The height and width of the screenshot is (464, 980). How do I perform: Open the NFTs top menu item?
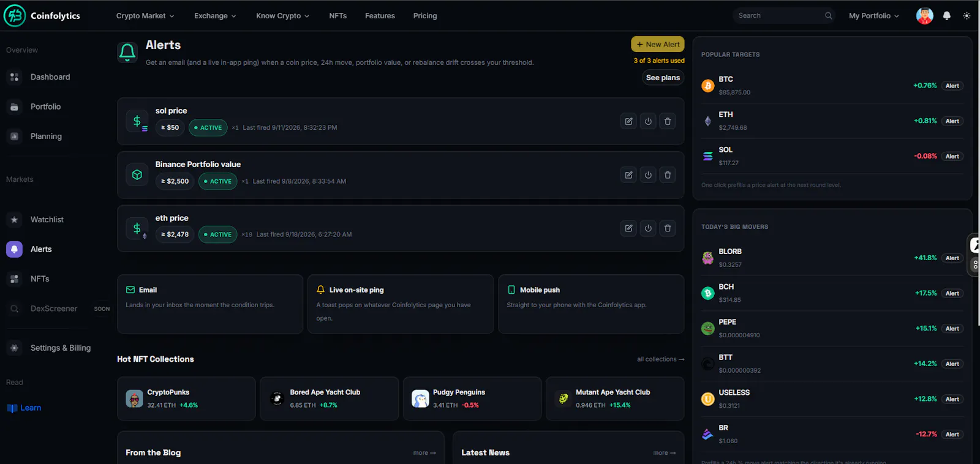[337, 16]
